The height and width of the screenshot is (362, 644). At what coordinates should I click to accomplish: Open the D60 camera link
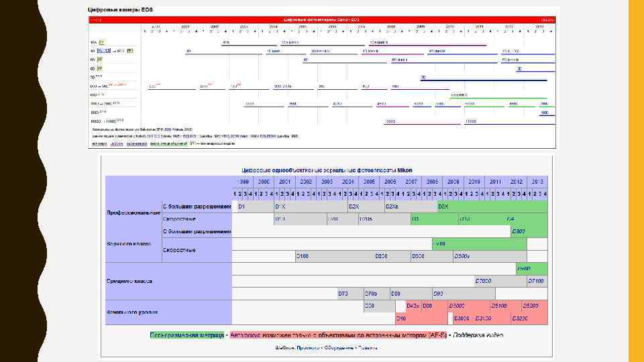(427, 306)
